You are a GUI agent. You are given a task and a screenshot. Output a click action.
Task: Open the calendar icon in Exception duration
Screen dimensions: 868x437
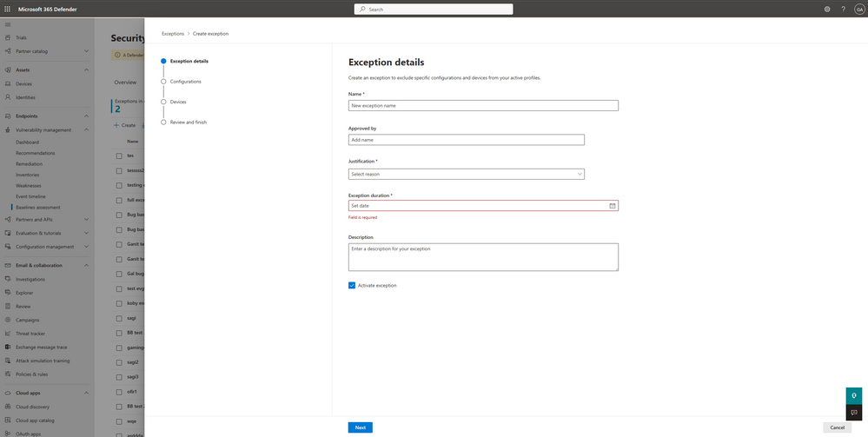[613, 206]
